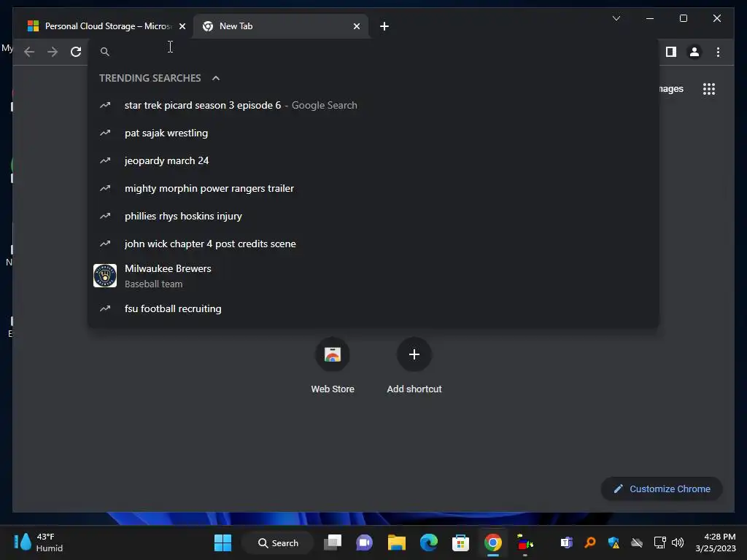Open Task View from taskbar
The height and width of the screenshot is (560, 747).
point(333,542)
